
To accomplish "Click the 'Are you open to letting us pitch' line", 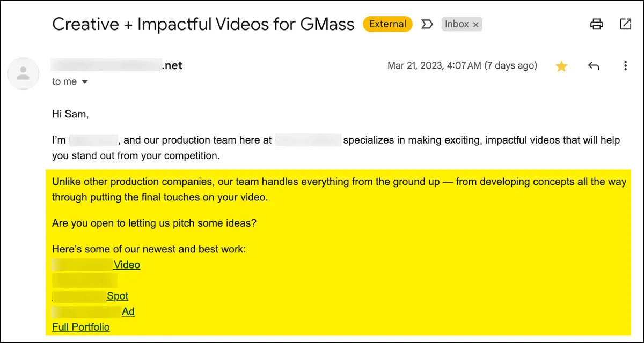I will click(x=154, y=223).
